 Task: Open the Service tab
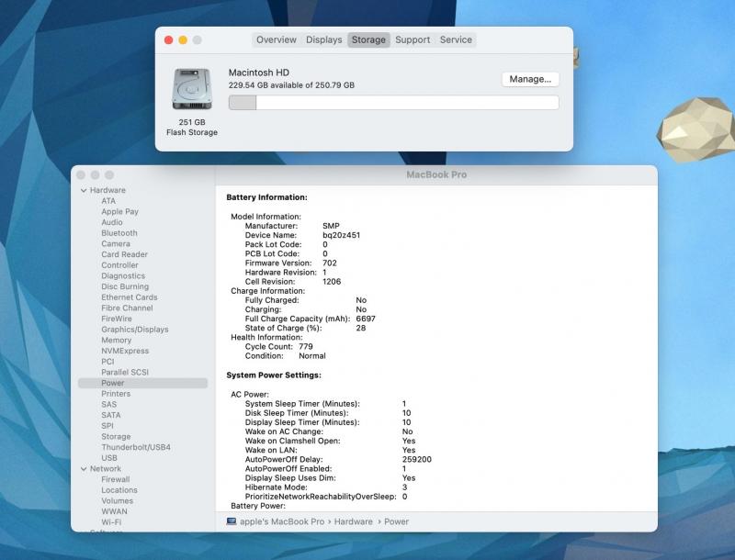coord(456,39)
